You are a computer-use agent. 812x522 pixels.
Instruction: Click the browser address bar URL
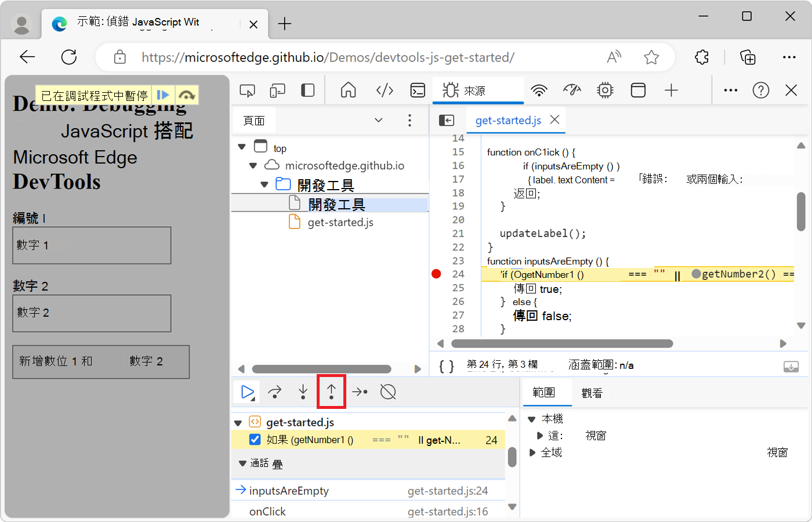point(328,57)
